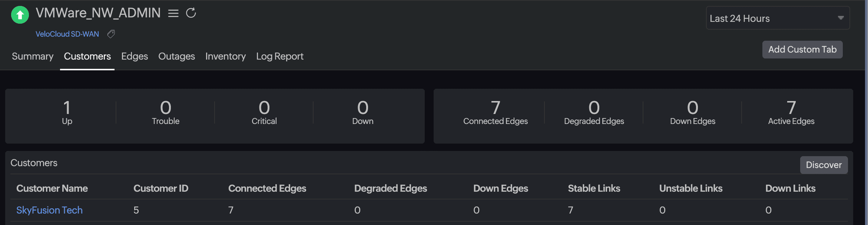868x225 pixels.
Task: Open the VeloCloud SD-WAN link
Action: pos(67,34)
